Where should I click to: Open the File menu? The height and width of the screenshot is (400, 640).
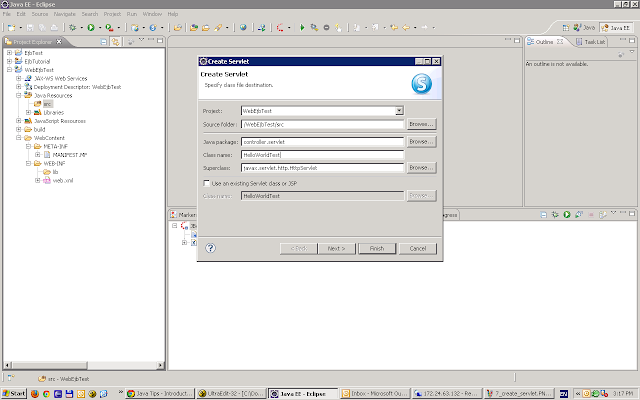point(7,14)
